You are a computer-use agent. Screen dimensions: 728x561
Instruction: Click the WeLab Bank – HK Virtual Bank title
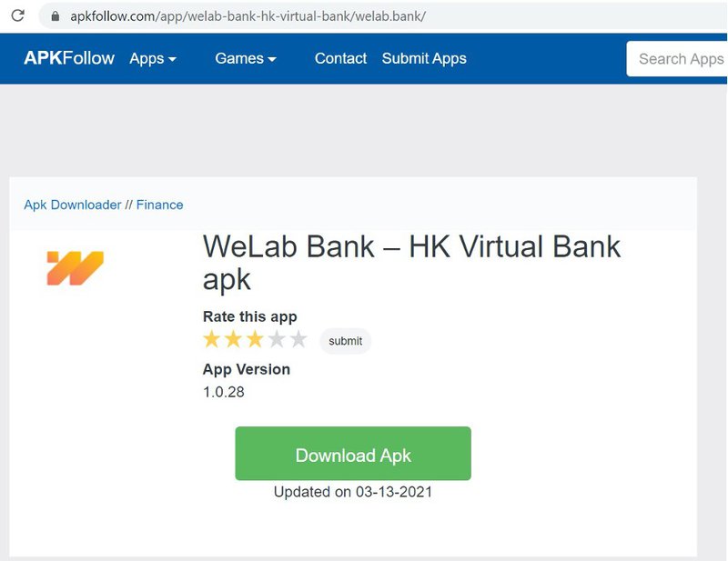tap(412, 263)
